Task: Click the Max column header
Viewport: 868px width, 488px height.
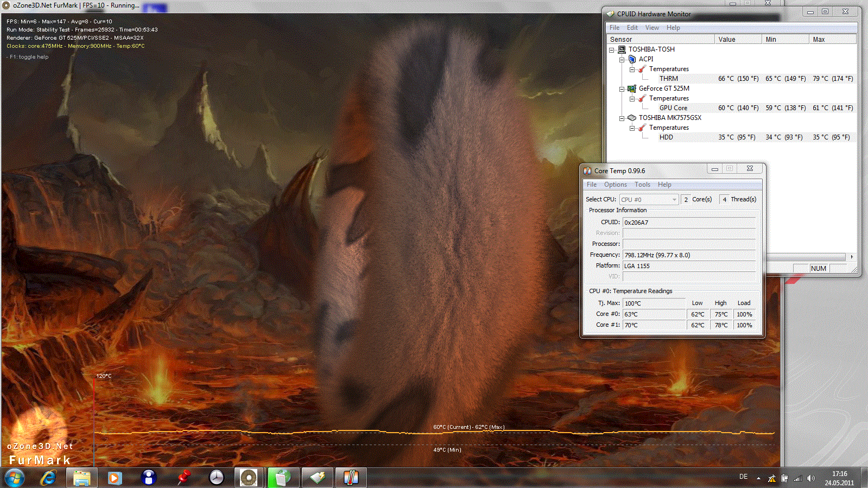Action: (x=832, y=40)
